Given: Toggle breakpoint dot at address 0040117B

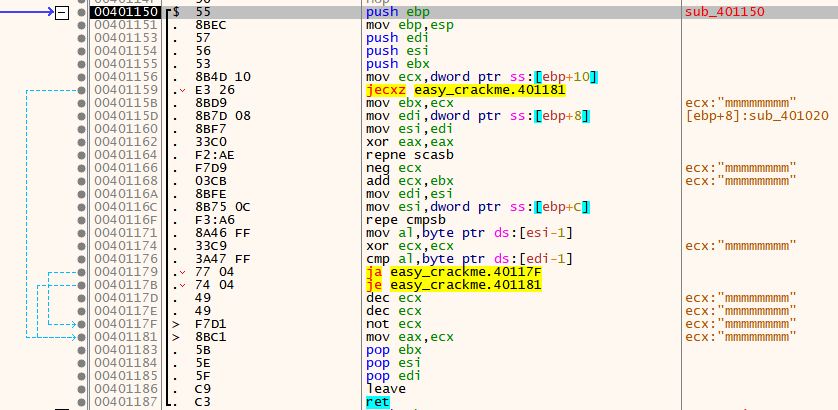Looking at the screenshot, I should 81,285.
